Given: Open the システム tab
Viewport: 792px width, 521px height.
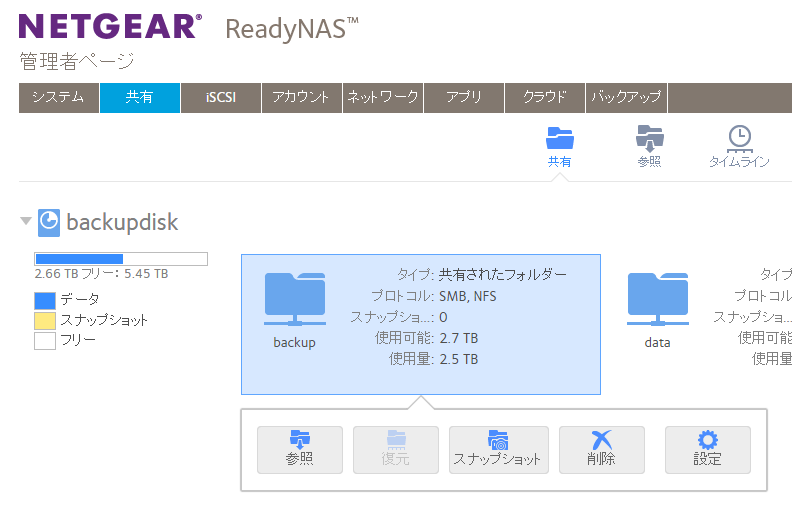Looking at the screenshot, I should pos(59,98).
